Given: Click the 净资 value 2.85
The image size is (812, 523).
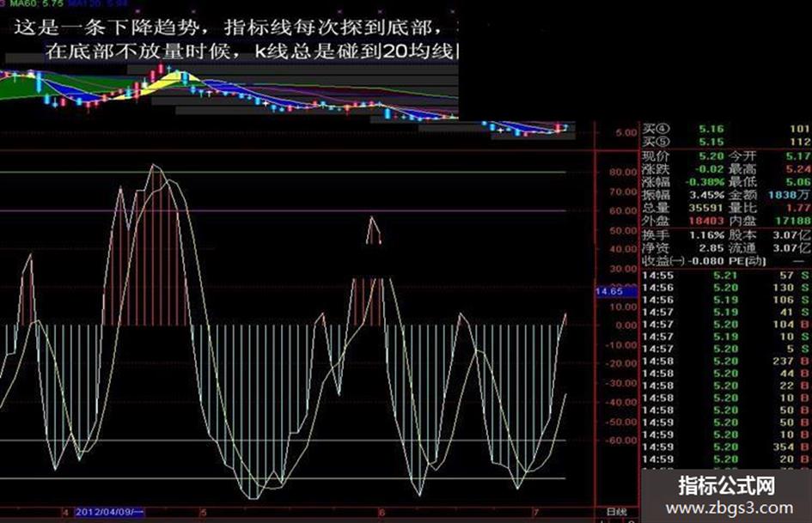Looking at the screenshot, I should (711, 247).
